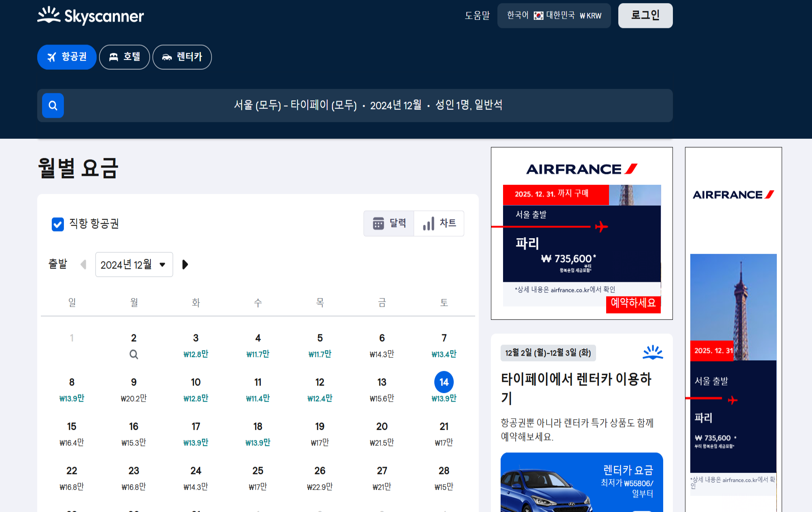Choose December 8 priced ₩13.9만
Screen dimensions: 812x512
[72, 390]
